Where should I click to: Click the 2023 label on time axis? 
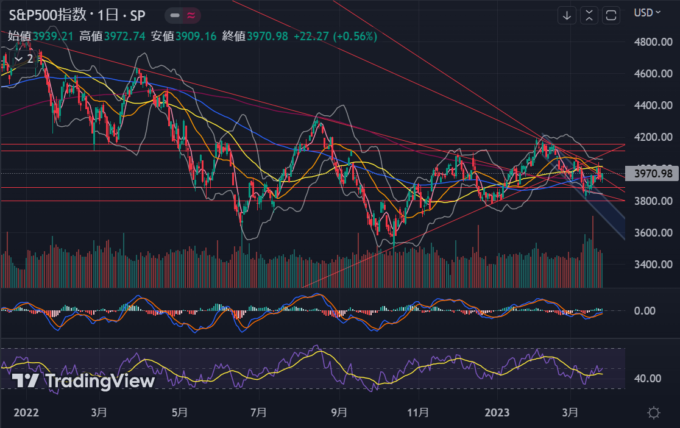(497, 411)
